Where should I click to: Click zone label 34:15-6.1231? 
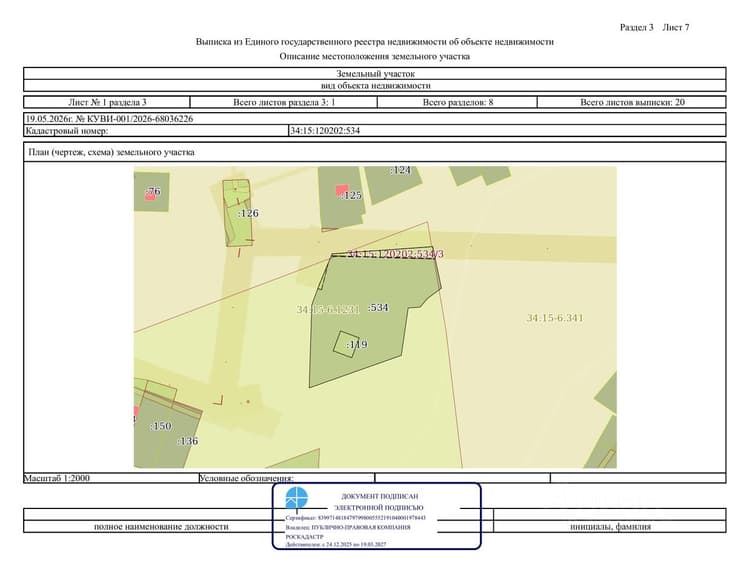point(328,309)
